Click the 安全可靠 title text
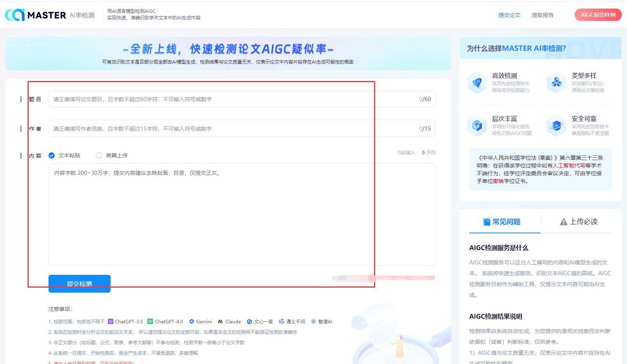627x364 pixels. (x=584, y=119)
